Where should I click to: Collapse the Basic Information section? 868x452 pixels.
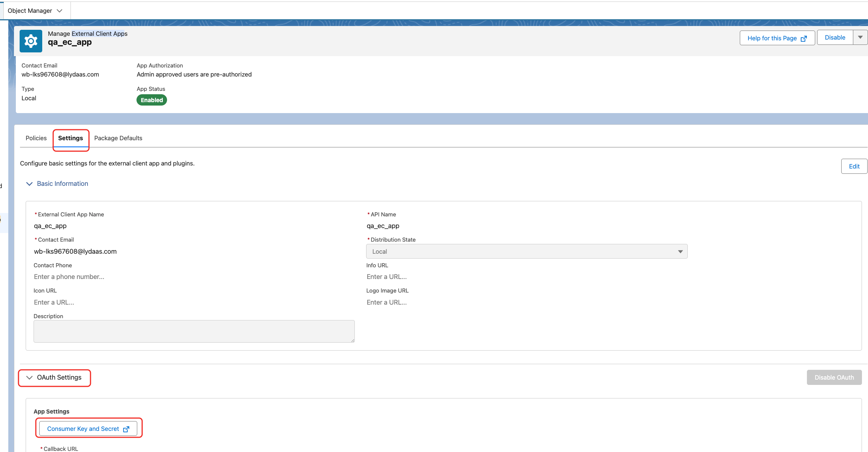point(29,184)
